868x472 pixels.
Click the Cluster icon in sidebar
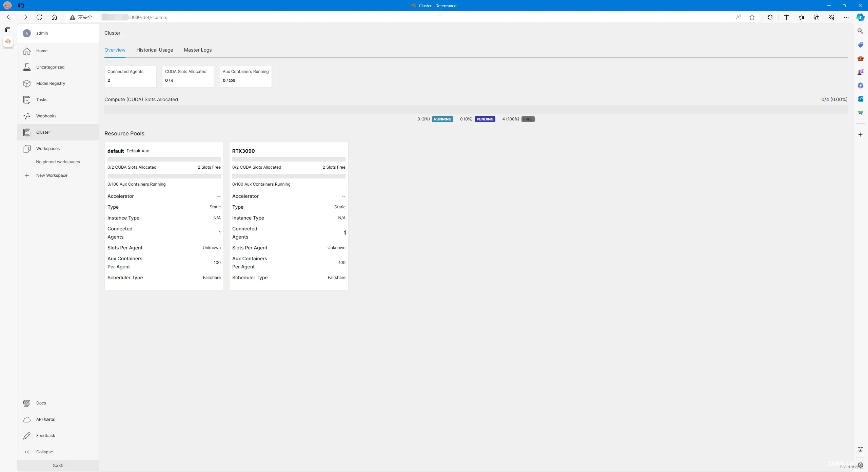pyautogui.click(x=27, y=132)
